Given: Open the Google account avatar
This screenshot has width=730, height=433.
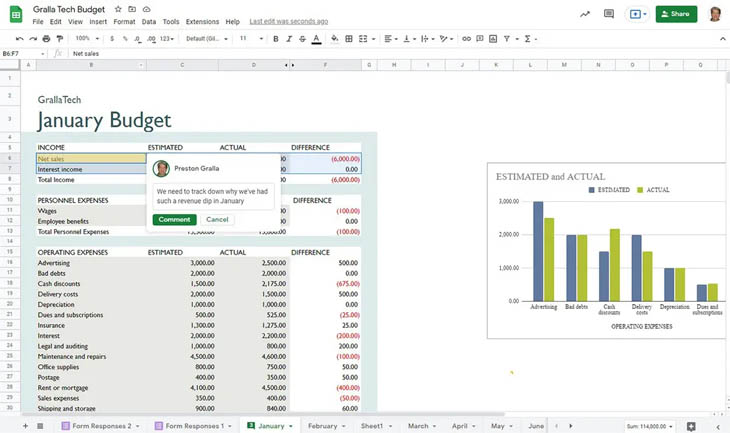Looking at the screenshot, I should coord(715,14).
